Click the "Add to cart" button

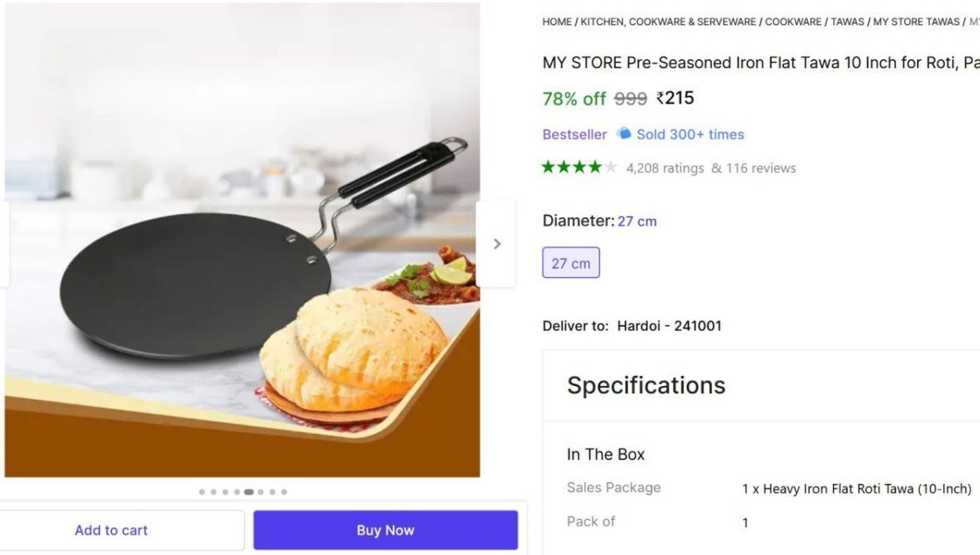click(x=111, y=530)
